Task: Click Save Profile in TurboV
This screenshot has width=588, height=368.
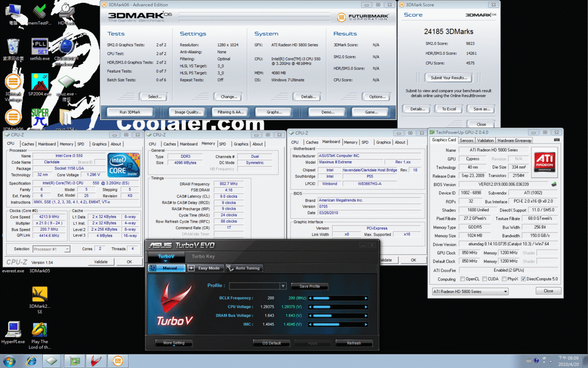Action: coord(310,286)
